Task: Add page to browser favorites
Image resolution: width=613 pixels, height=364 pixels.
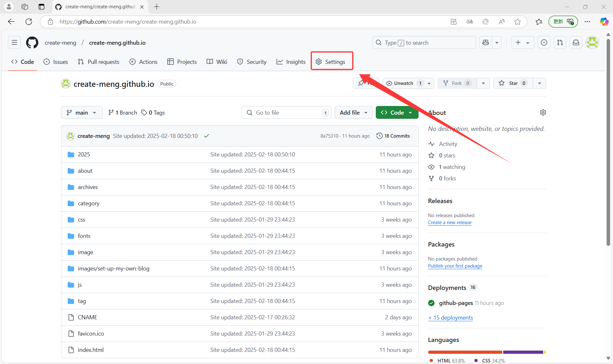Action: point(518,22)
